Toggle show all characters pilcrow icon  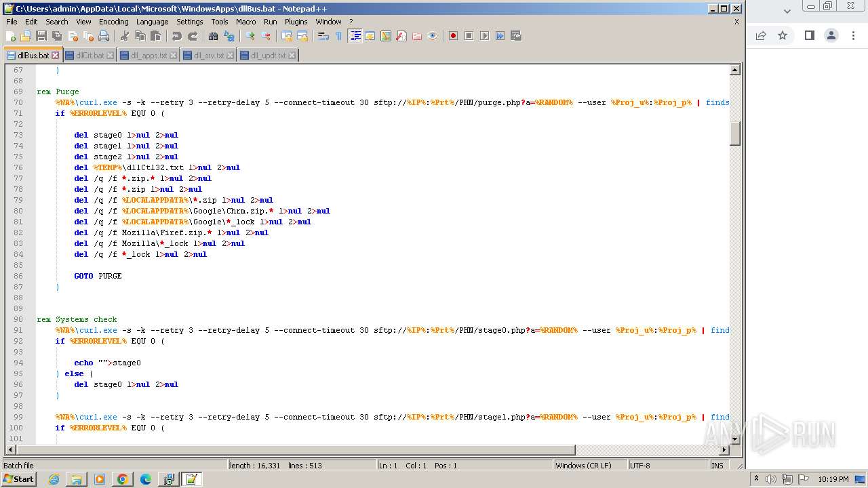pos(339,36)
